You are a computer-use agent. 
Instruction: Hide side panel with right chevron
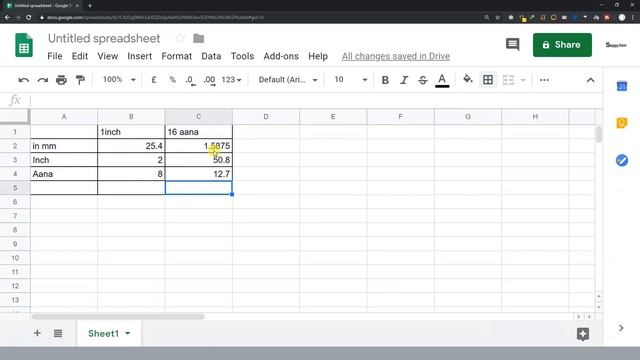(621, 328)
